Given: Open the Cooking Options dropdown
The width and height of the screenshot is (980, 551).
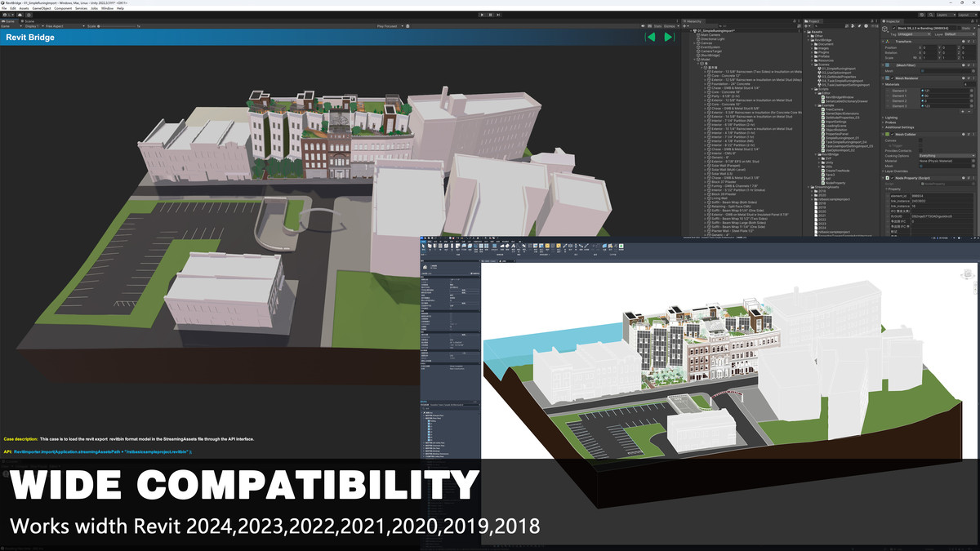Looking at the screenshot, I should [947, 155].
